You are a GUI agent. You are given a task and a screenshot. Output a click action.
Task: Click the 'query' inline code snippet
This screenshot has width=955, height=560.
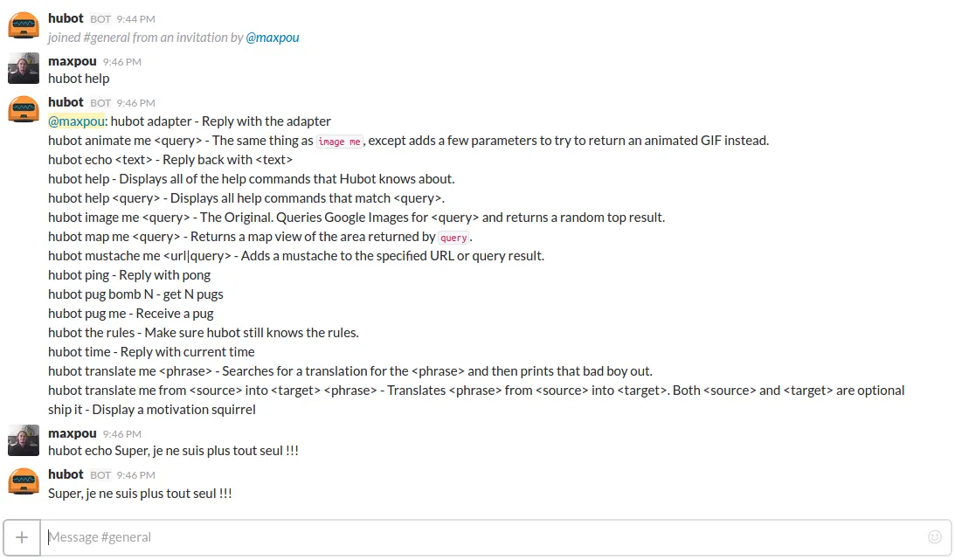(x=453, y=238)
